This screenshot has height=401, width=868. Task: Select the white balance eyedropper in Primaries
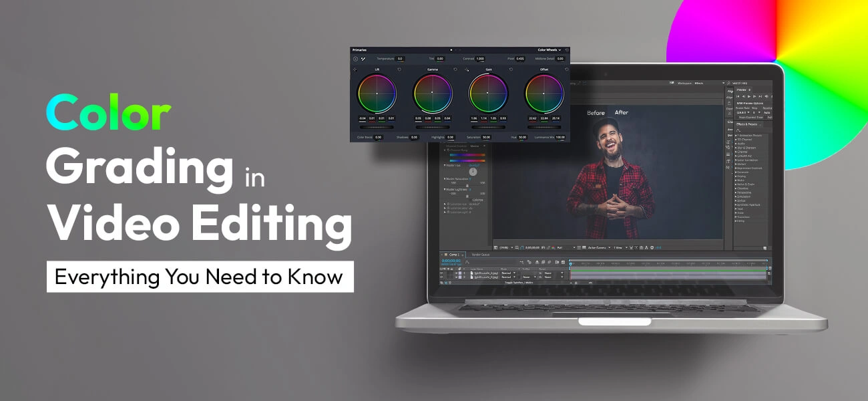pos(365,59)
